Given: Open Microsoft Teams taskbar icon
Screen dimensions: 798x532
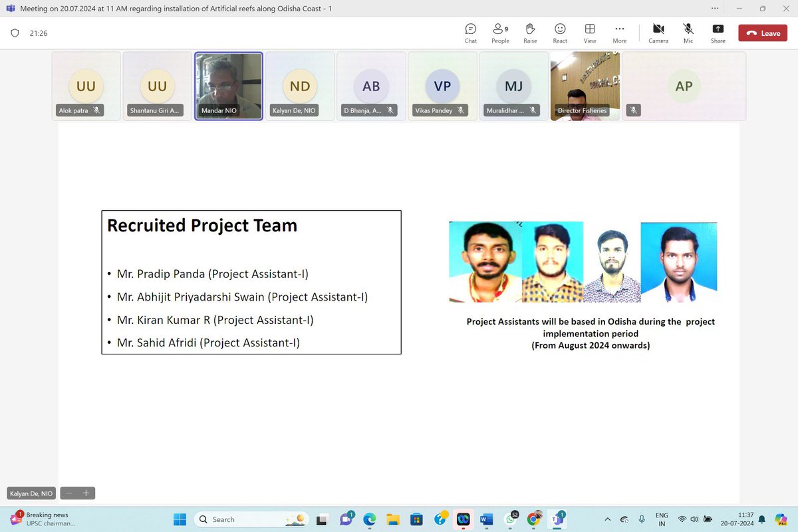Looking at the screenshot, I should (x=557, y=519).
